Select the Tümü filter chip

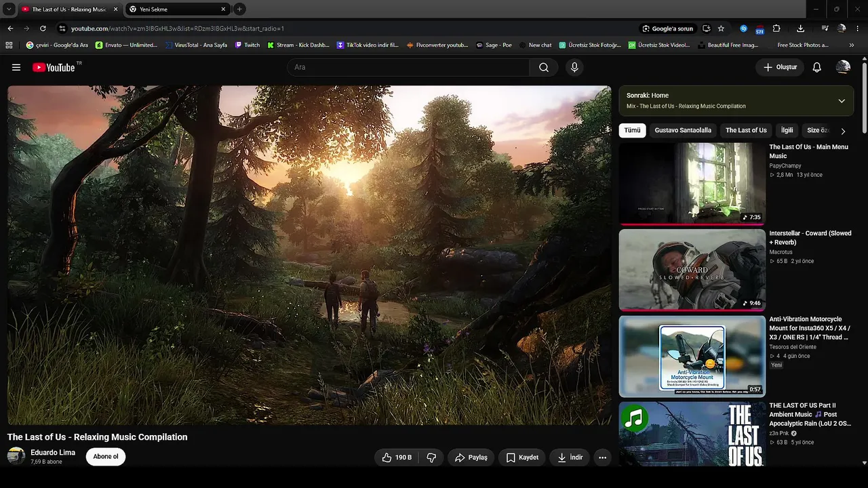(632, 130)
